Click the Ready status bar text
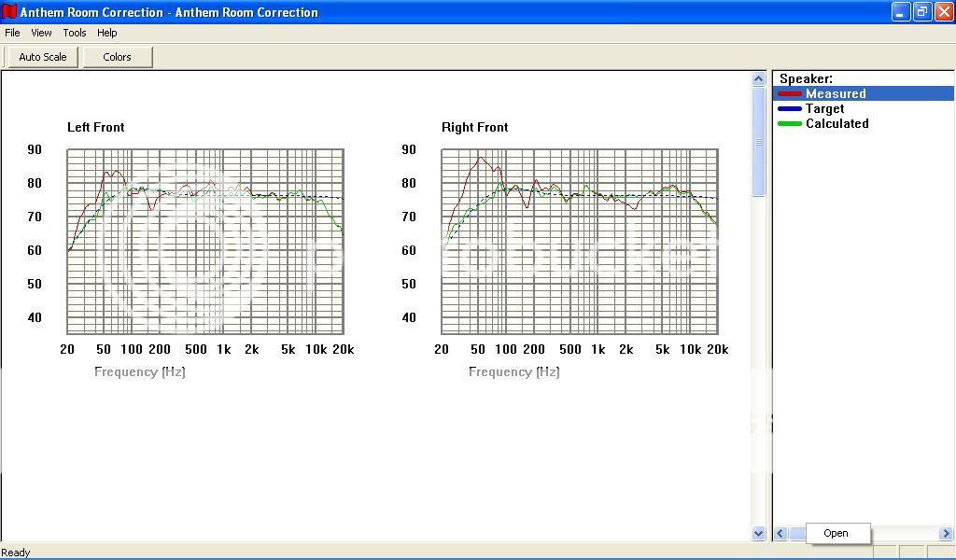The width and height of the screenshot is (956, 560). tap(16, 553)
